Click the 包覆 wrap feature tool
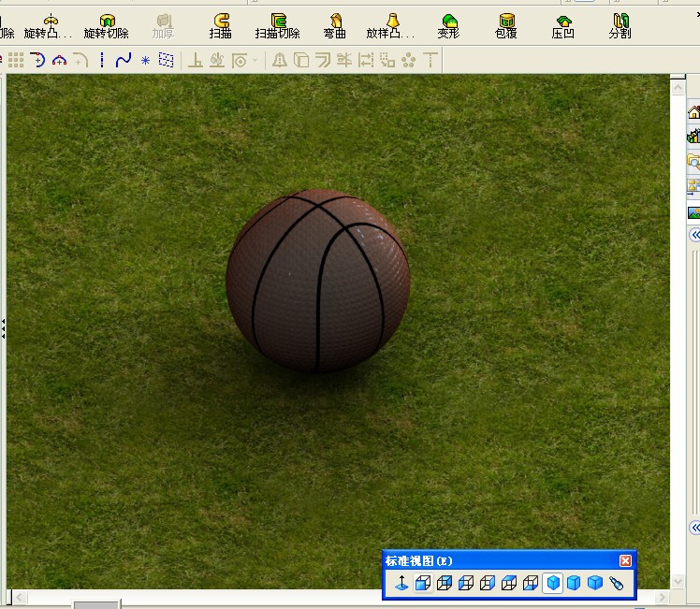The height and width of the screenshot is (609, 700). (505, 26)
